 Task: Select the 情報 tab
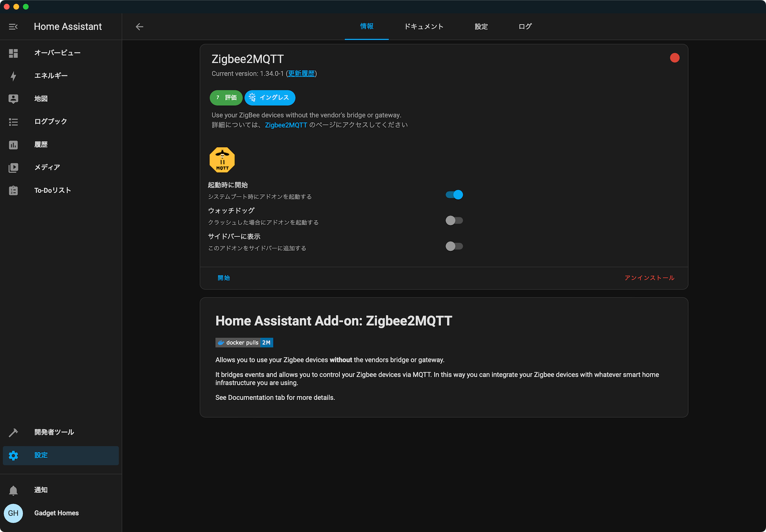[x=367, y=27]
